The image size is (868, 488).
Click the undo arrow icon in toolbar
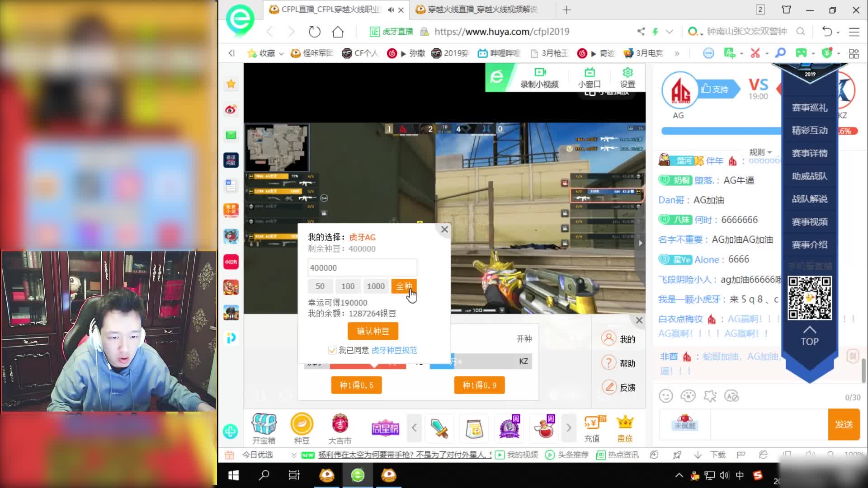pos(827,32)
